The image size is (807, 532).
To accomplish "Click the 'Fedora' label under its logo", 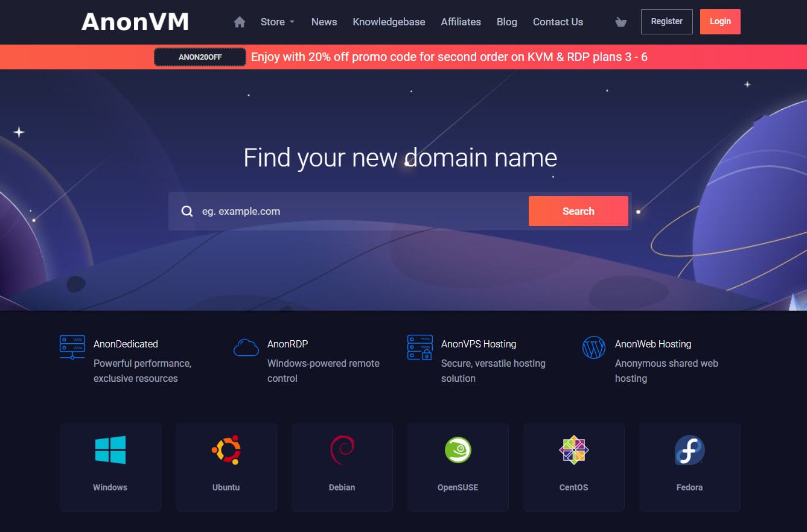I will coord(690,487).
